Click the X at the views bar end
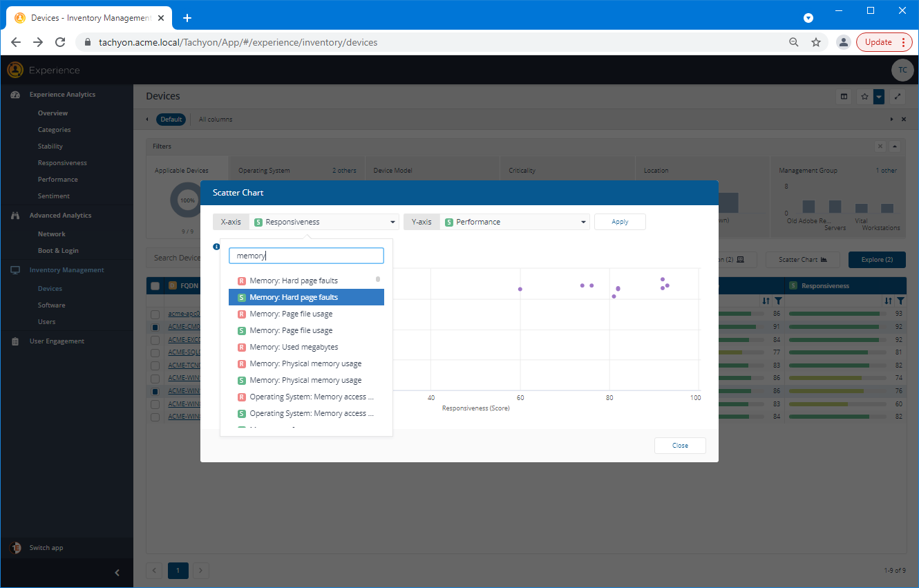 click(904, 120)
